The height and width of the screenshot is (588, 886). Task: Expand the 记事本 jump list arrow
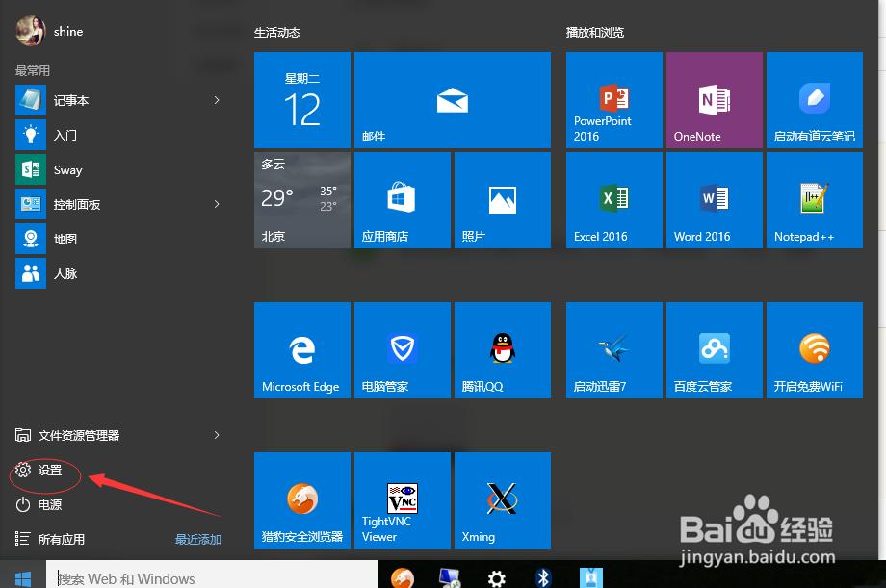(217, 100)
